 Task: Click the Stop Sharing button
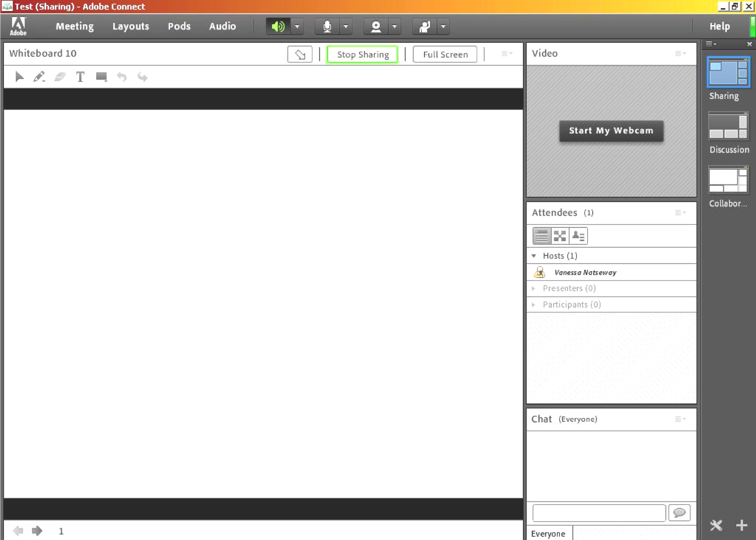363,54
